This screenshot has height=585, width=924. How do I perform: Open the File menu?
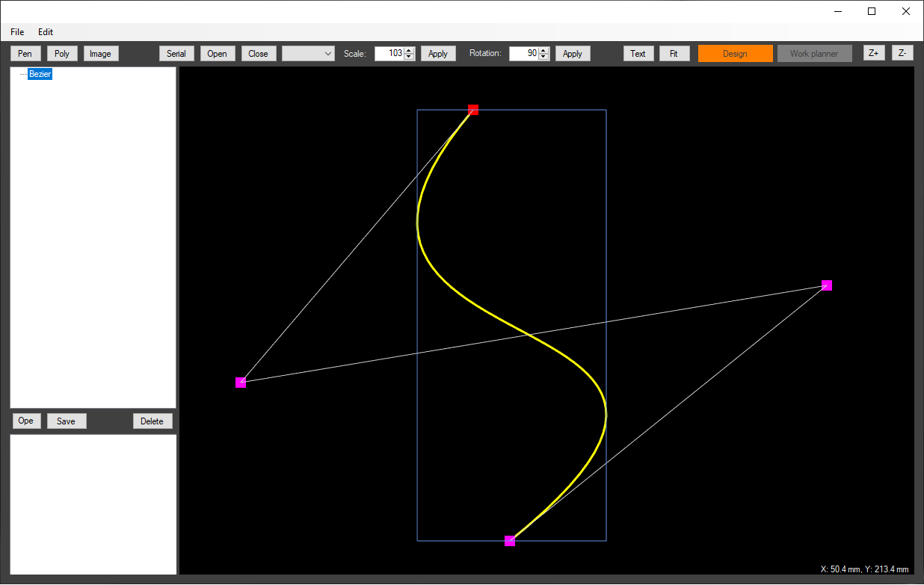[17, 32]
